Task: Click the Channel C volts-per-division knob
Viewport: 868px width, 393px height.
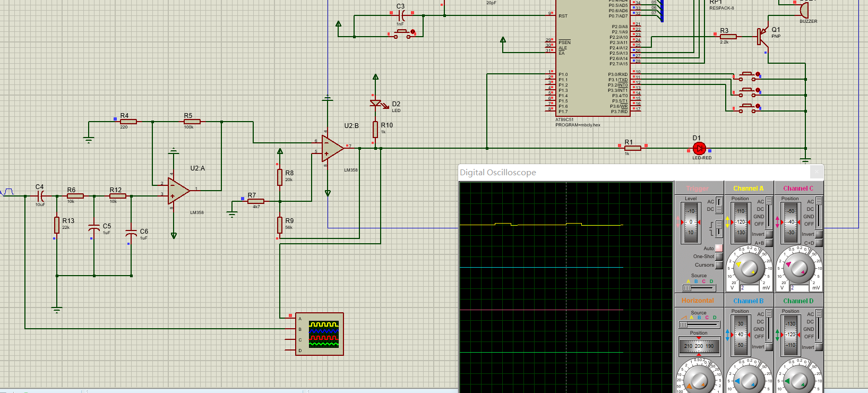Action: coord(799,268)
